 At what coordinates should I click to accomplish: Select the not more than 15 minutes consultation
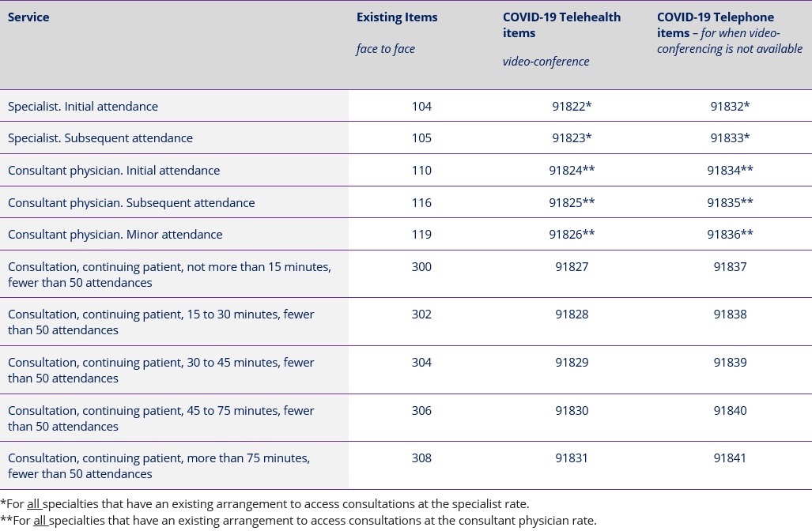coord(169,274)
